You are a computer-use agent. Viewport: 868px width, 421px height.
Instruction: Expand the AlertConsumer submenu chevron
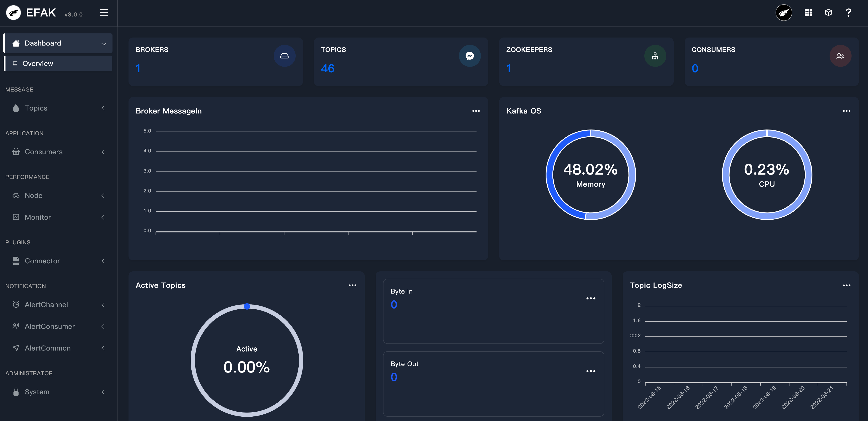coord(103,326)
